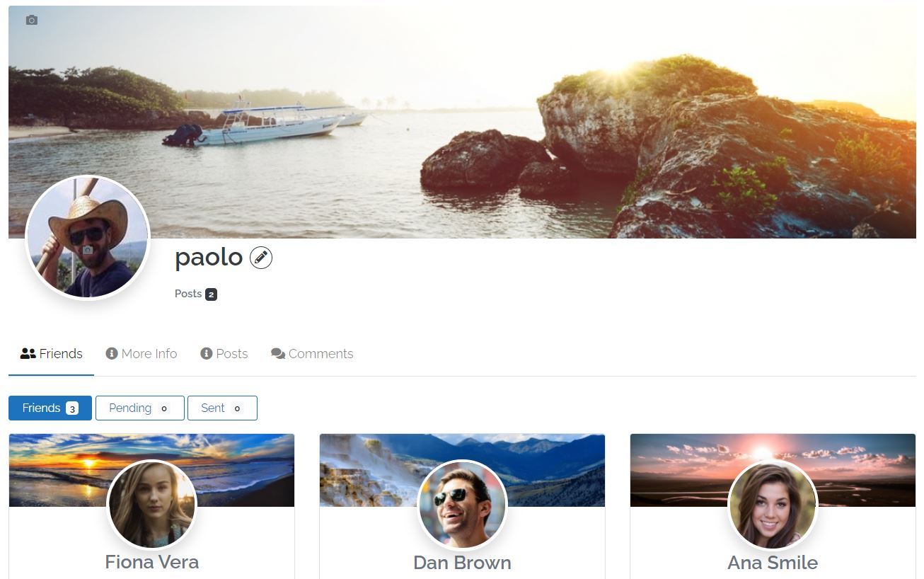Open Dan Brown's profile name link
This screenshot has height=579, width=924.
[x=462, y=563]
